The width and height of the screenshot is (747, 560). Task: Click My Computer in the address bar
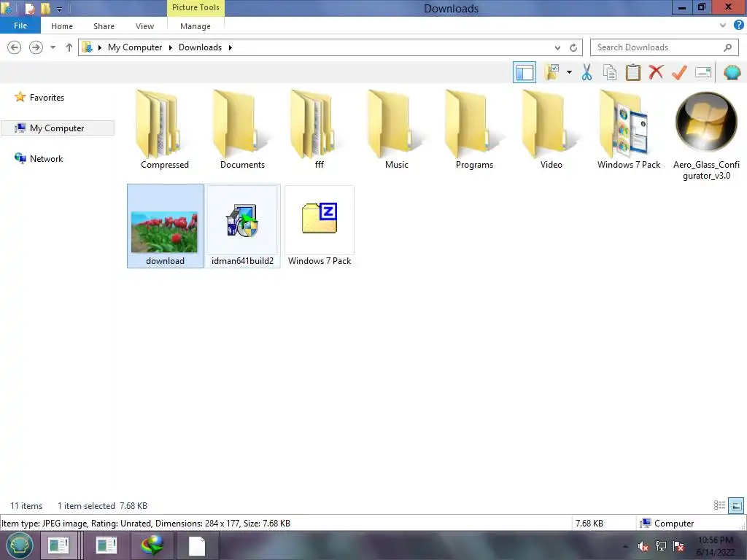(x=135, y=47)
